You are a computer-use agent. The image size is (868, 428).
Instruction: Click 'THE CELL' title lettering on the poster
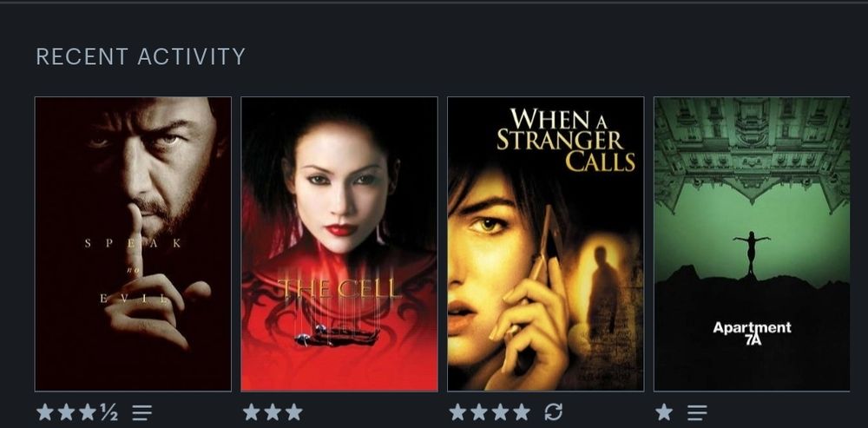[339, 288]
